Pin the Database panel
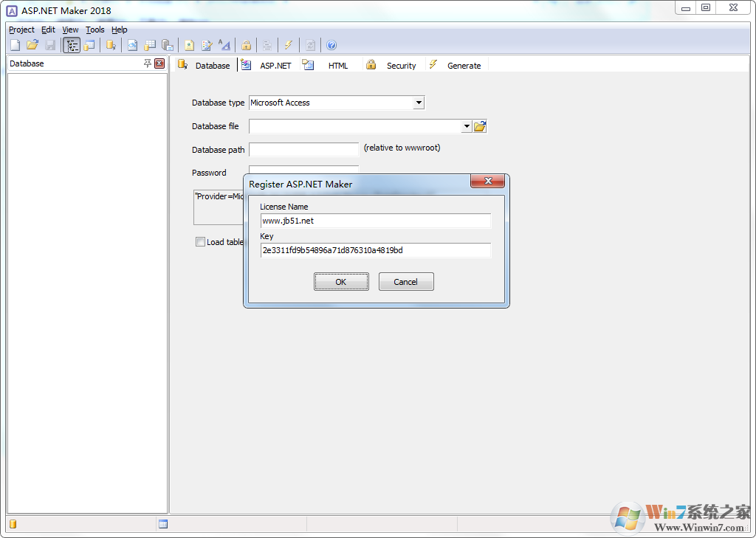Screen dimensions: 756x538 pyautogui.click(x=147, y=63)
